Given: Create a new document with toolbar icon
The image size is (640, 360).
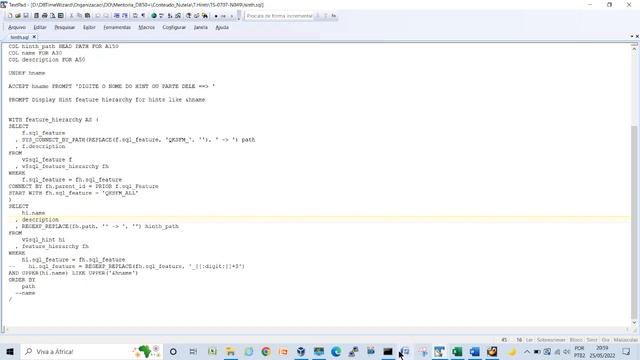Looking at the screenshot, I should point(10,16).
